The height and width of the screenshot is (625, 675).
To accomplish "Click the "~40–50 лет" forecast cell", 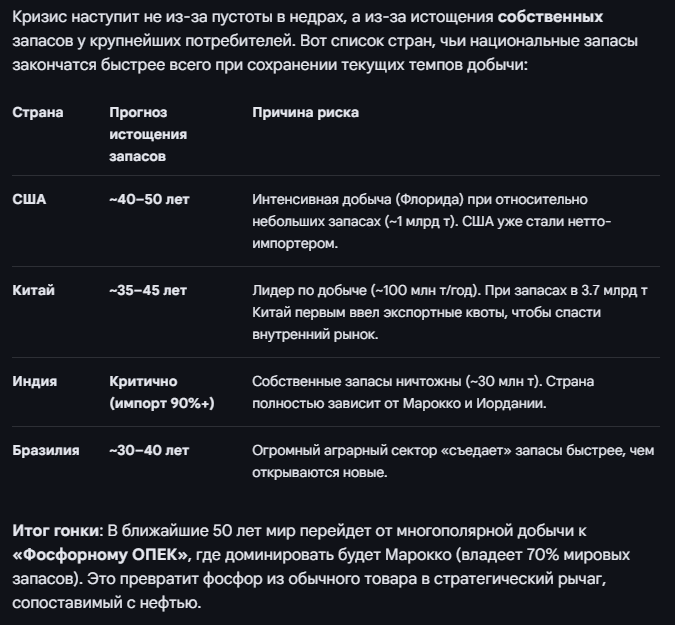I will point(149,199).
